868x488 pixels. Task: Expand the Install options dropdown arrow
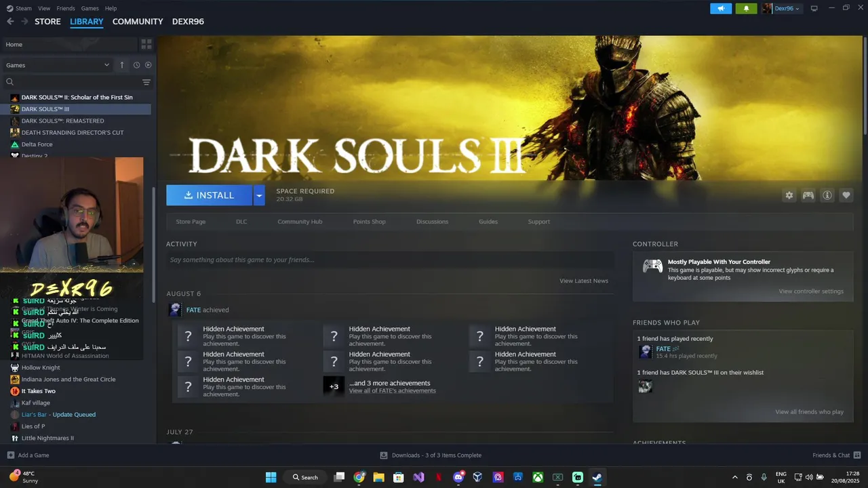[258, 195]
